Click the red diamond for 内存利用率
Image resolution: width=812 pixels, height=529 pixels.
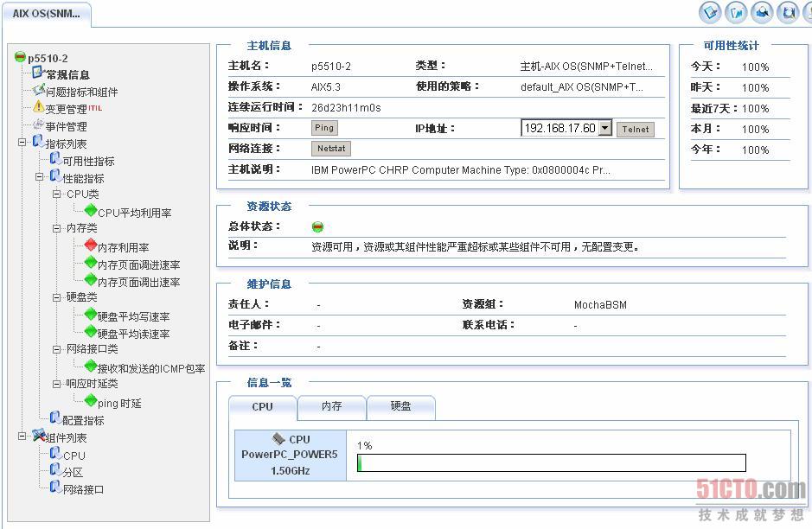(91, 245)
